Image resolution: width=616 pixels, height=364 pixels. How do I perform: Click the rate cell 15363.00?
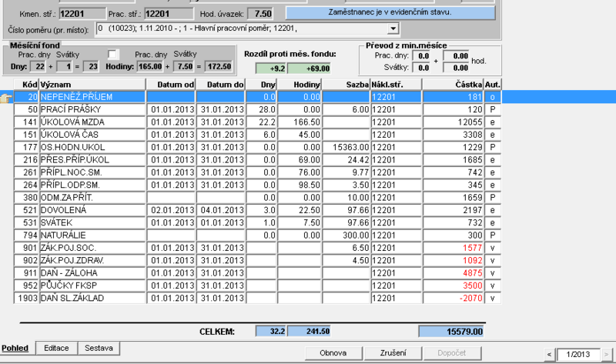click(346, 147)
